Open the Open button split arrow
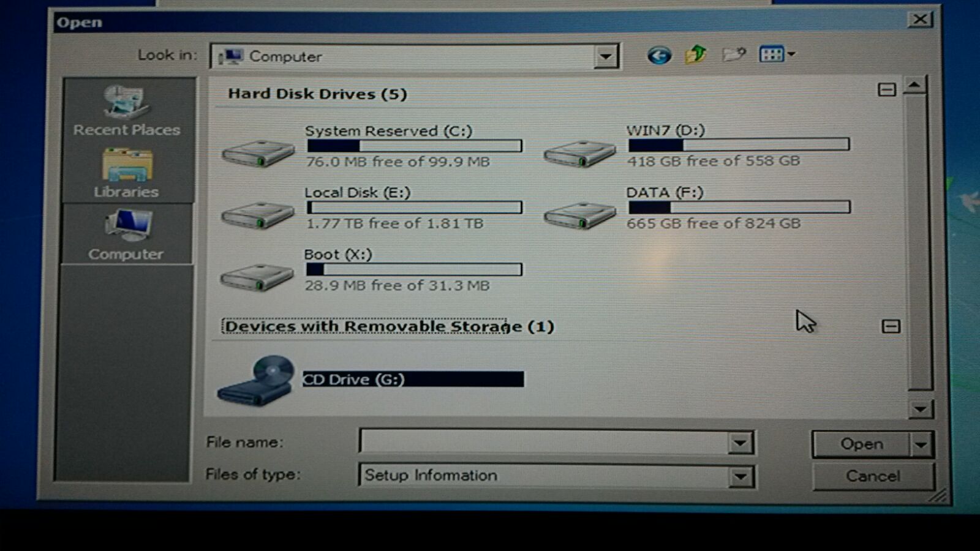This screenshot has width=980, height=551. pyautogui.click(x=921, y=444)
